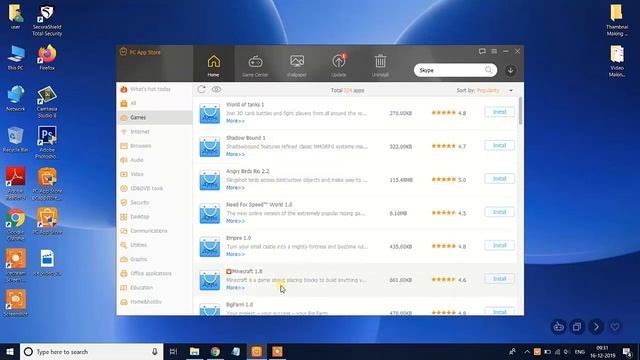Click the copy windows icon on desktop widget
Image resolution: width=640 pixels, height=360 pixels.
coord(577,327)
